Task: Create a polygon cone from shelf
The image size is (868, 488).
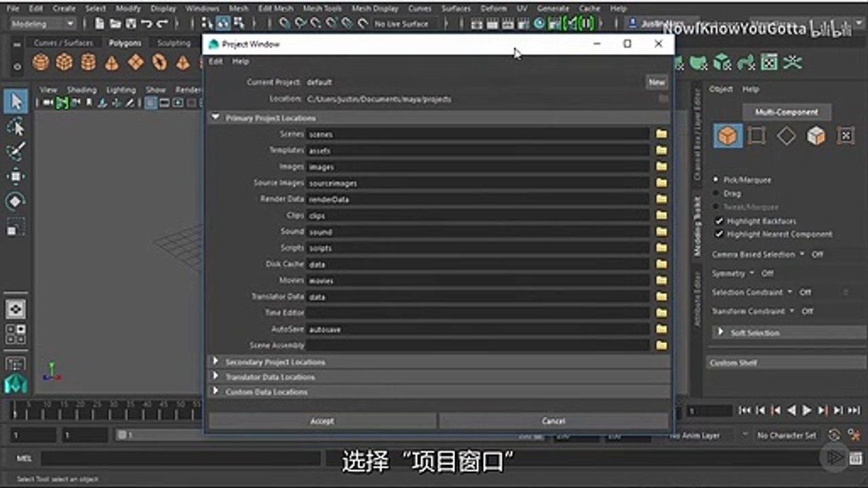Action: point(112,63)
